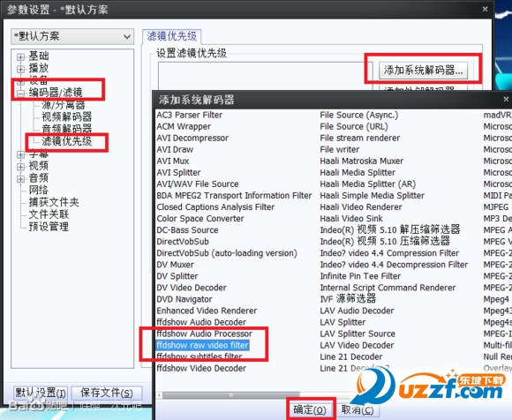Switch to the 滤镜优先级 tab

172,36
